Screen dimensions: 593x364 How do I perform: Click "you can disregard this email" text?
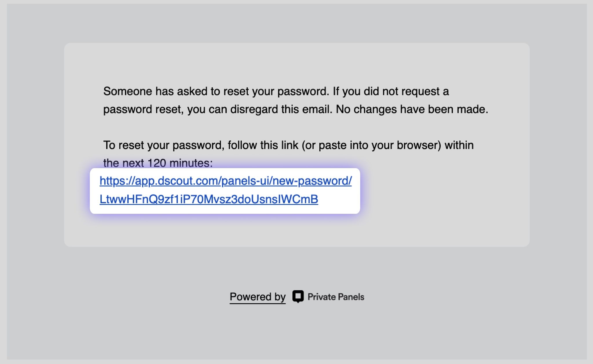(x=259, y=109)
